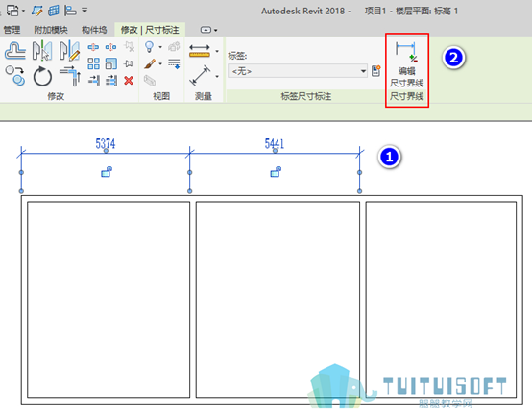Click Trim/Extend Multiple Elements tool
The image size is (532, 419).
click(111, 81)
